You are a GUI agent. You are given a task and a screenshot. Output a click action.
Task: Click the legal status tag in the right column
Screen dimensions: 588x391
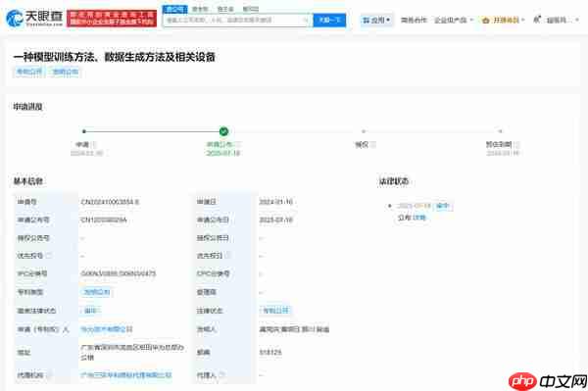pyautogui.click(x=275, y=311)
